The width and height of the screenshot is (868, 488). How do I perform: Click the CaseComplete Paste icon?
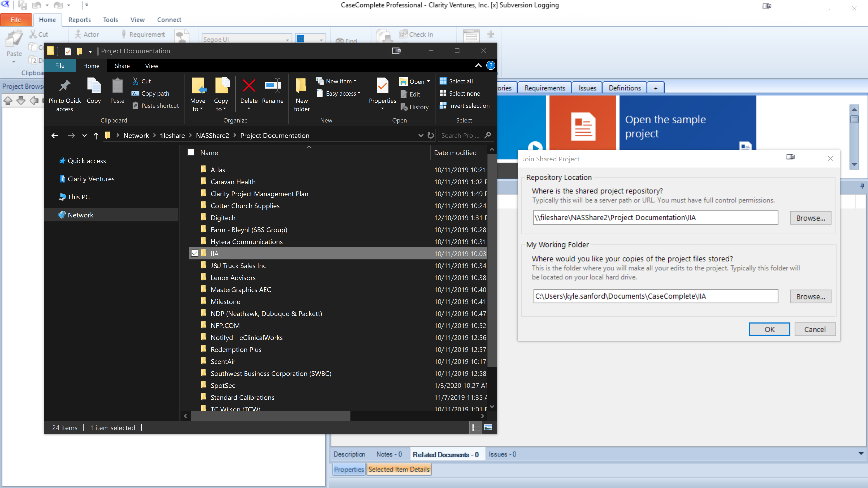(14, 39)
